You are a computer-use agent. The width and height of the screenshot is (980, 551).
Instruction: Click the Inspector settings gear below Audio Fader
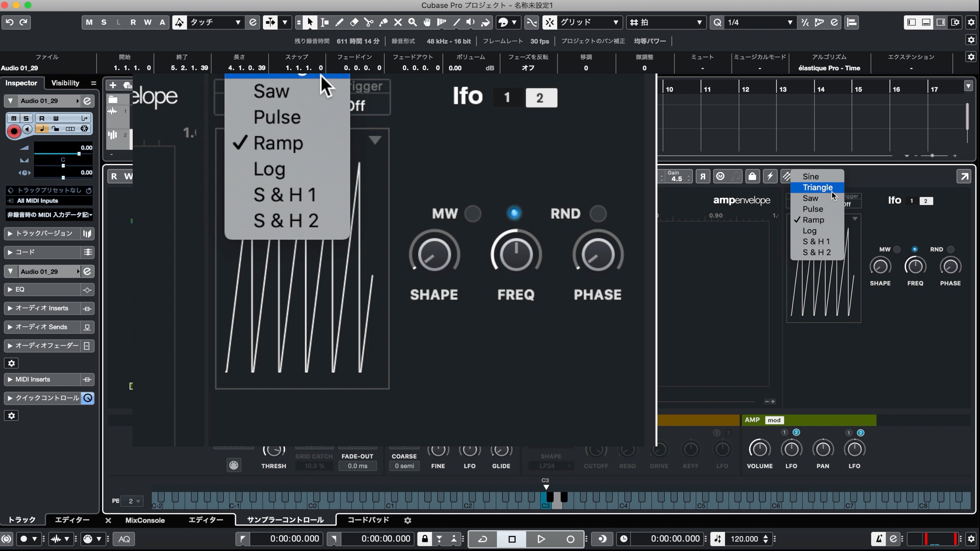coord(11,364)
